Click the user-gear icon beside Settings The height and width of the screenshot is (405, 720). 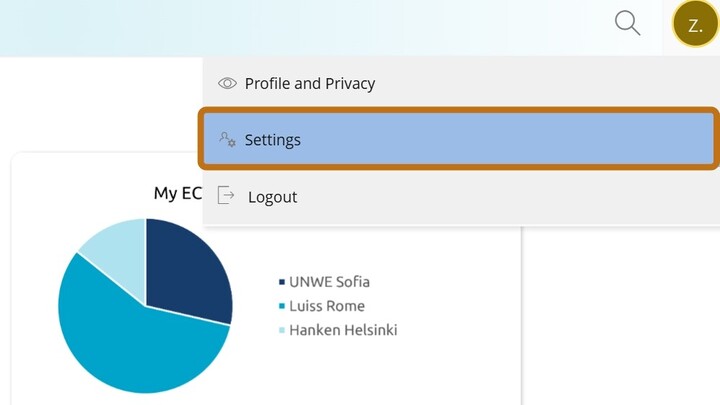(227, 140)
